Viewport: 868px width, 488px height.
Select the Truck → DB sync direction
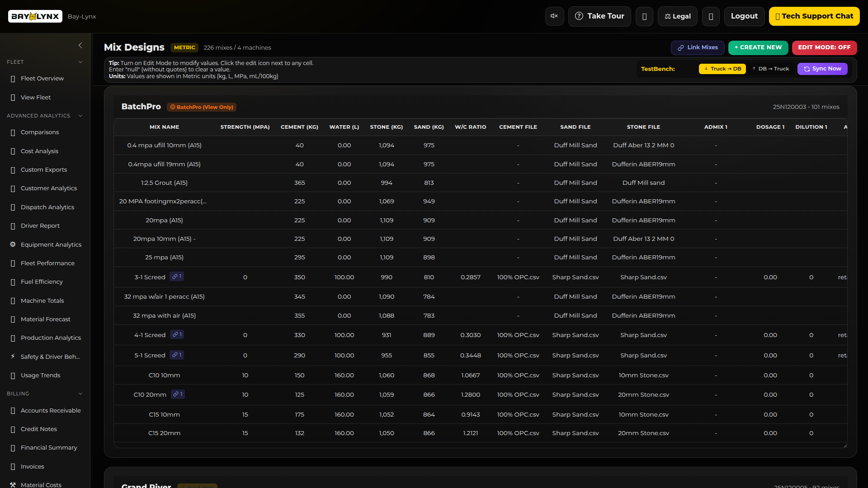click(x=722, y=69)
